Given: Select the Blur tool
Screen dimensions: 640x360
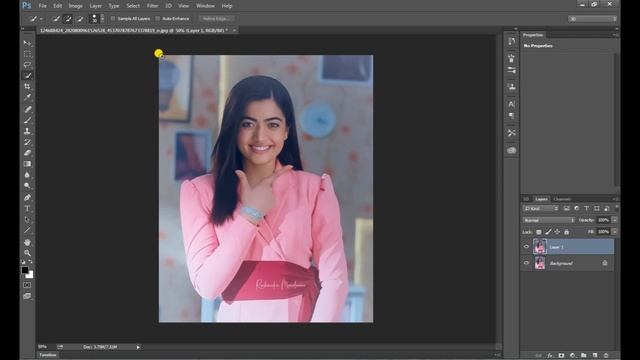Looking at the screenshot, I should click(27, 175).
